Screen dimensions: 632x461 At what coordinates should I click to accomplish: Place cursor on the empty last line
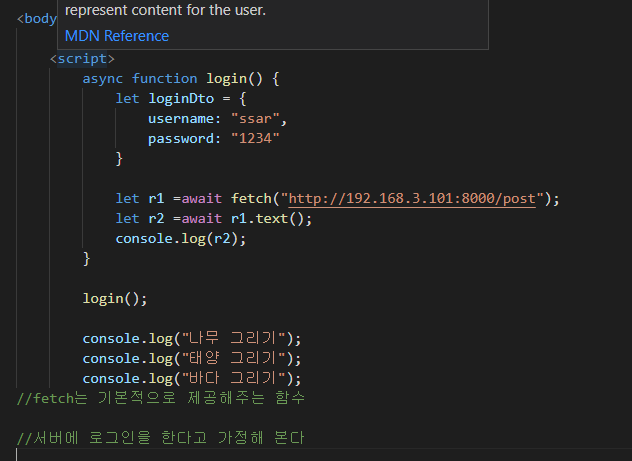point(324,455)
